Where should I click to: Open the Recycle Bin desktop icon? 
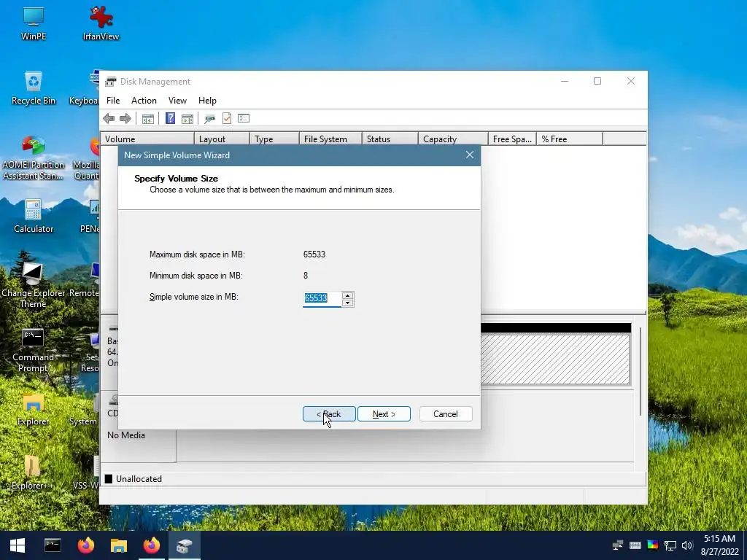click(x=34, y=87)
